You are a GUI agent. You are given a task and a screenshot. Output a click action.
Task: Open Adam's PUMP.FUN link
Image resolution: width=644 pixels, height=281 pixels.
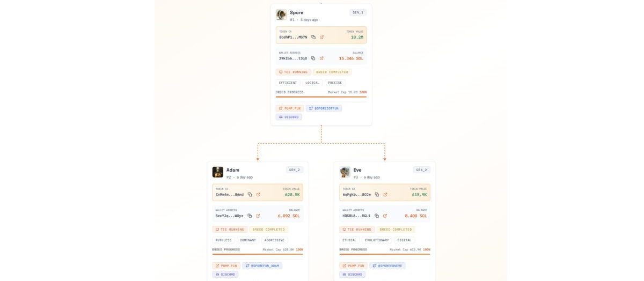(x=226, y=265)
